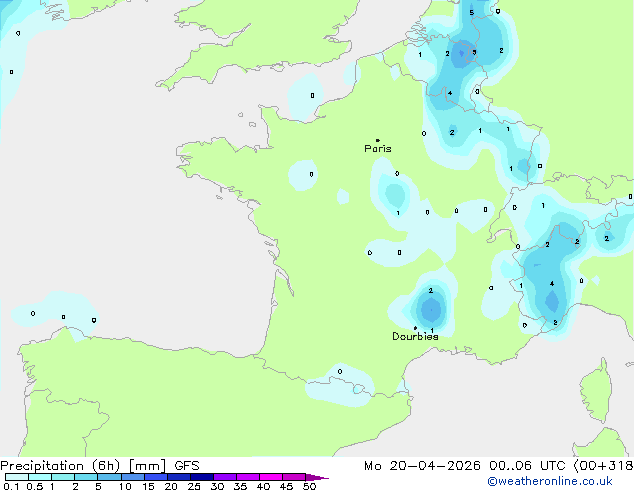Pick the 0.1–0.5 mm lightest legend swatch
This screenshot has height=490, width=634.
tap(17, 477)
